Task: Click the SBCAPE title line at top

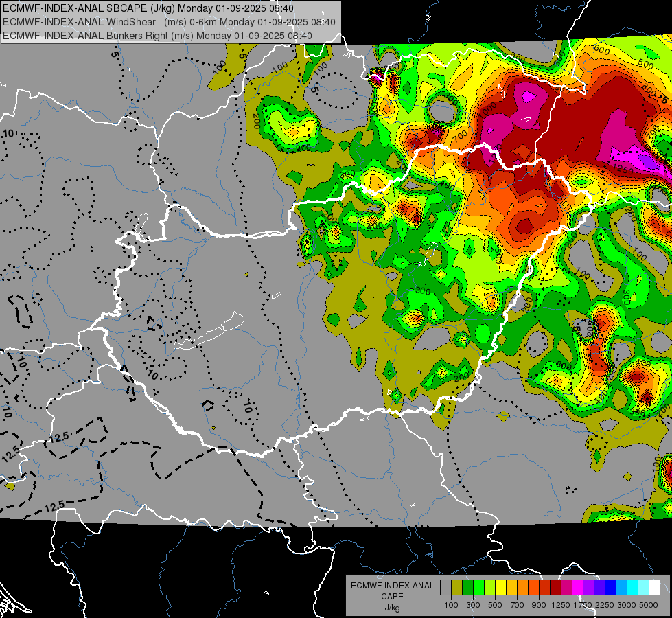Action: [148, 8]
